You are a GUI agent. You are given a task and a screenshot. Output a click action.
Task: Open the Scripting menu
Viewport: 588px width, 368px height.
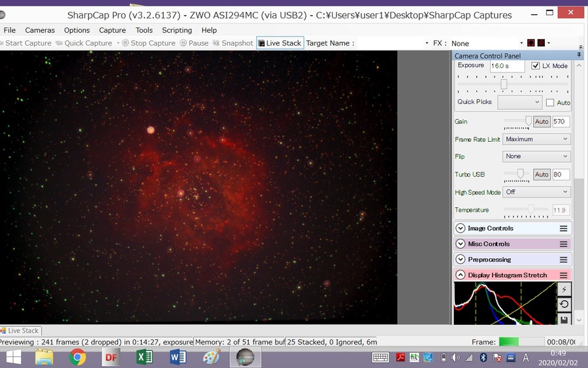(x=176, y=30)
